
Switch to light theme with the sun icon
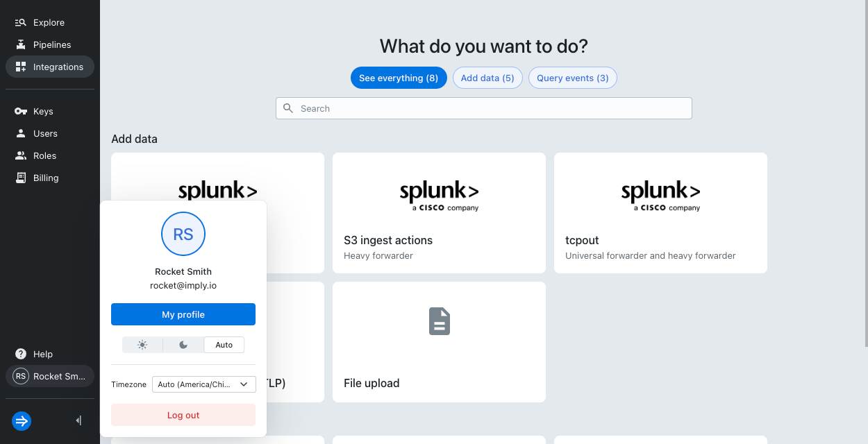pos(142,345)
